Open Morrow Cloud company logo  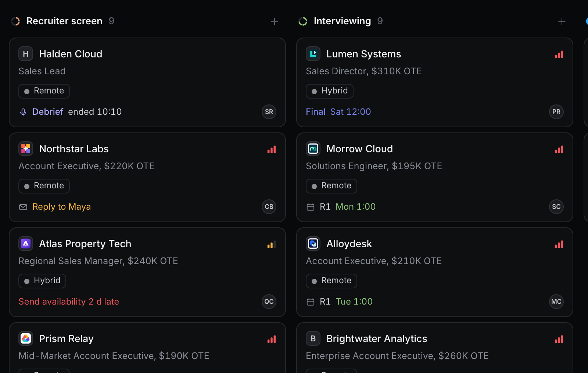(313, 149)
